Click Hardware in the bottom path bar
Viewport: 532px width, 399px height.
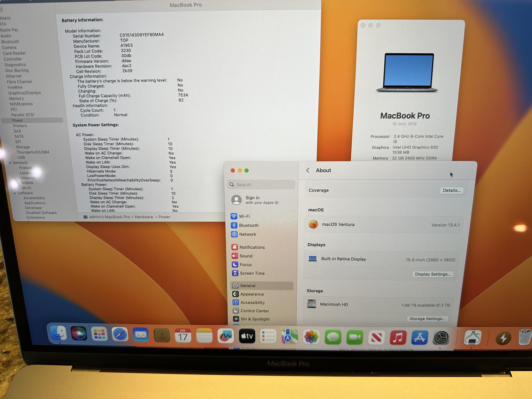pyautogui.click(x=144, y=217)
